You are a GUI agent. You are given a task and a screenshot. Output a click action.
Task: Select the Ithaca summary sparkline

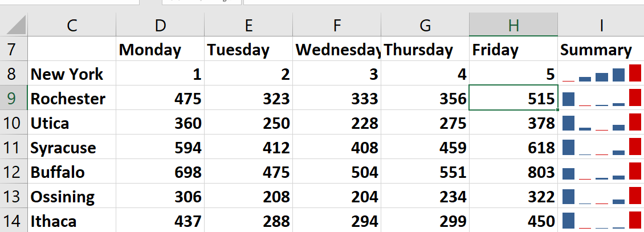[x=601, y=221]
